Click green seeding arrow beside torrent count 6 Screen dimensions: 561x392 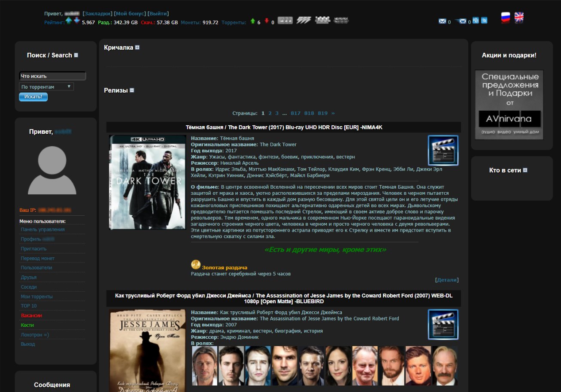(253, 21)
